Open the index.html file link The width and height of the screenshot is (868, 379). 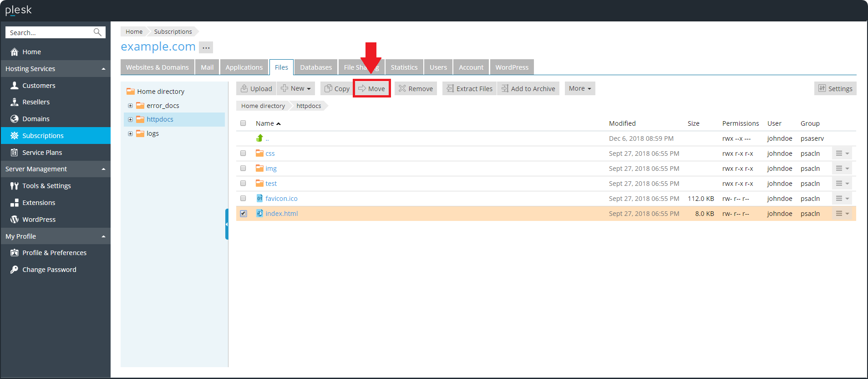(281, 214)
